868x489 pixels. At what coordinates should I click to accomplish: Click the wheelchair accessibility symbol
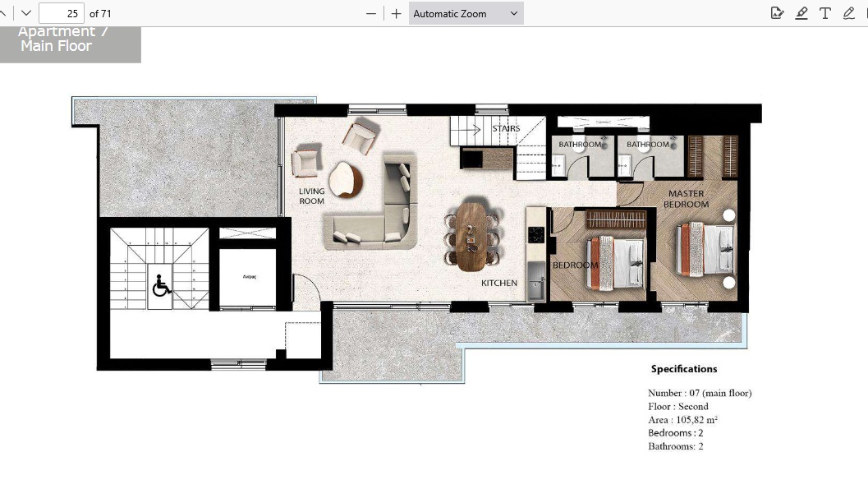[x=162, y=286]
